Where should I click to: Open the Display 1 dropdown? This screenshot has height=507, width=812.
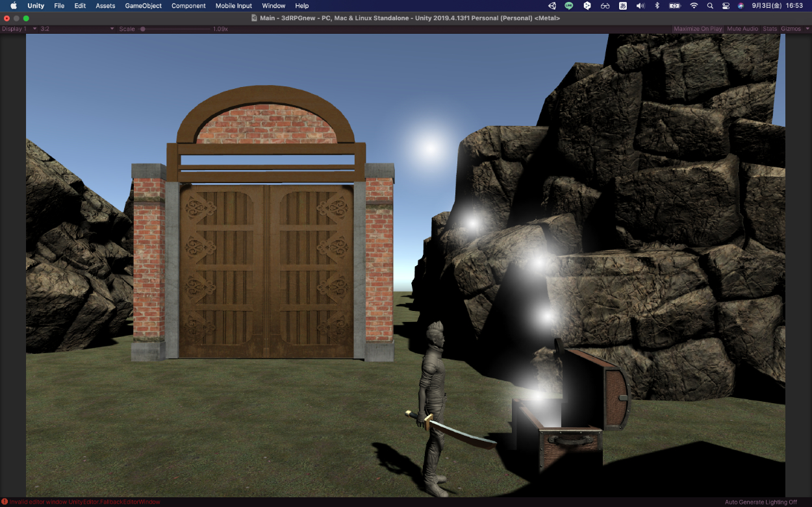(19, 29)
